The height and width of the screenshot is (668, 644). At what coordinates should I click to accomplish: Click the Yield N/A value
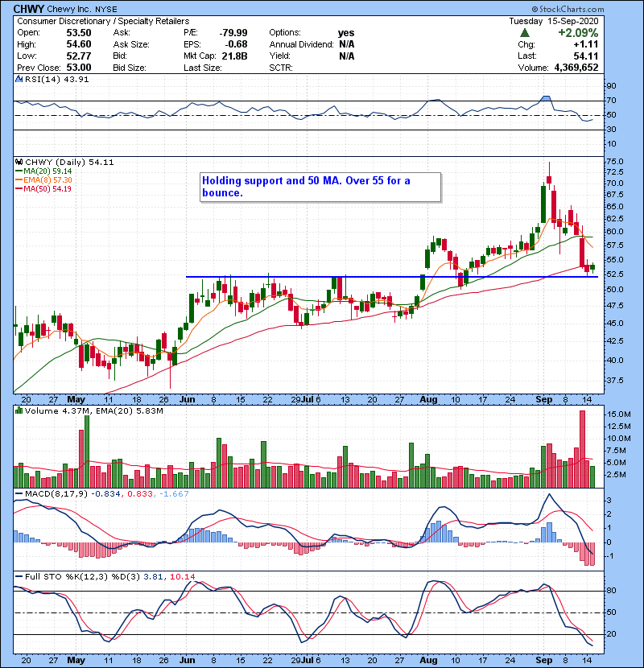[x=346, y=56]
